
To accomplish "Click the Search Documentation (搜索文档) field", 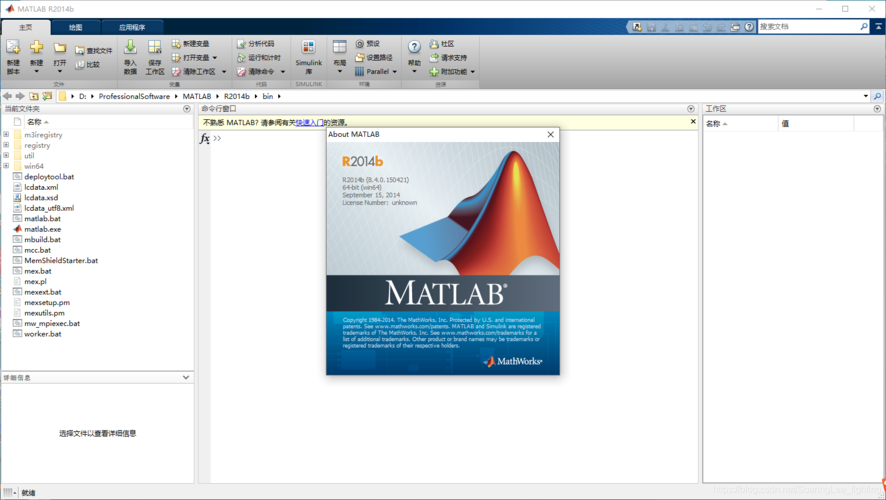I will coord(806,27).
